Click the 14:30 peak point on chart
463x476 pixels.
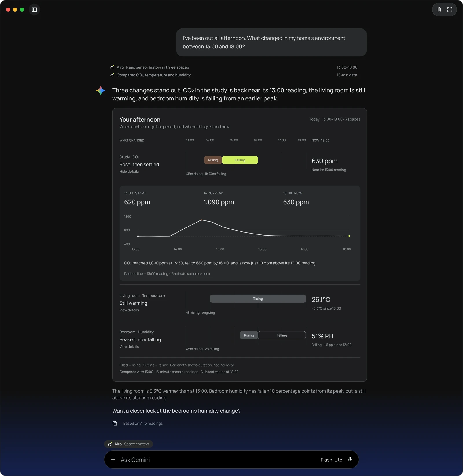(201, 220)
